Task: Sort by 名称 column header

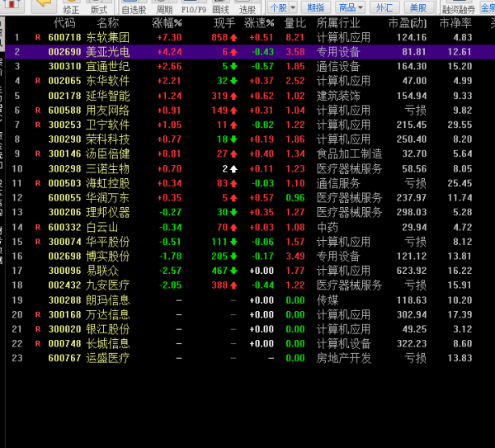Action: (108, 23)
